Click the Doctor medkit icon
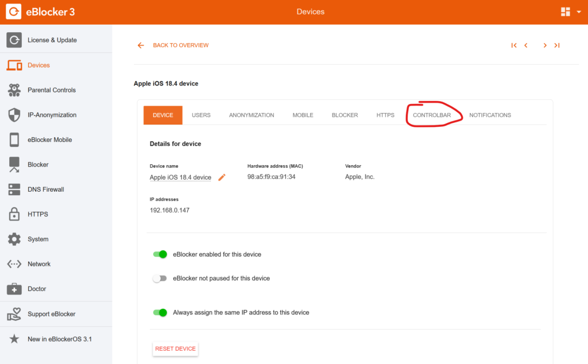The height and width of the screenshot is (364, 588). (x=14, y=289)
